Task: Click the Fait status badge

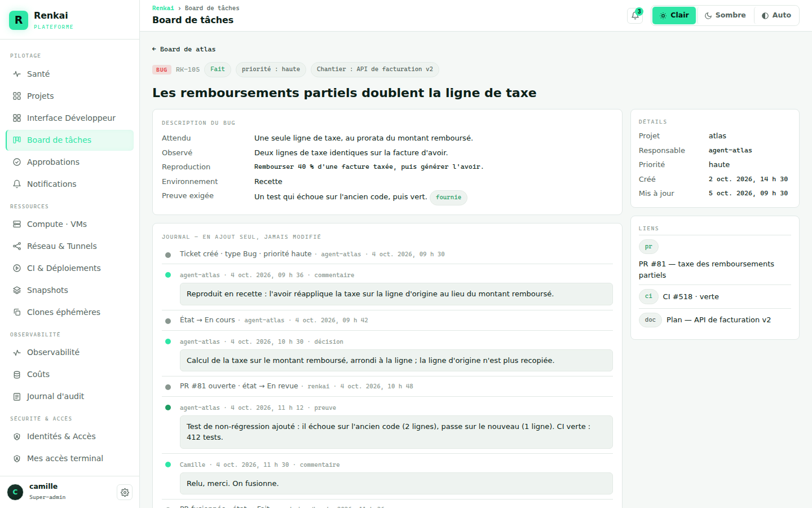Action: click(218, 69)
